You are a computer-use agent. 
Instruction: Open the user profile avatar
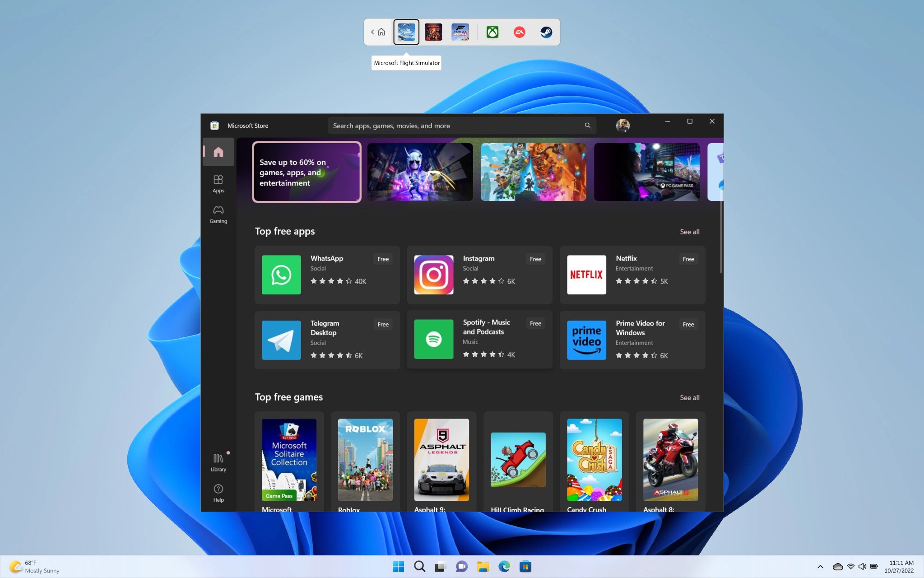[622, 126]
